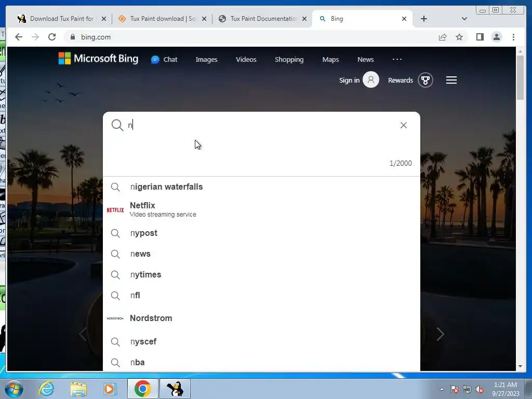532x399 pixels.
Task: Click the address bar showing bing.com
Action: point(251,37)
